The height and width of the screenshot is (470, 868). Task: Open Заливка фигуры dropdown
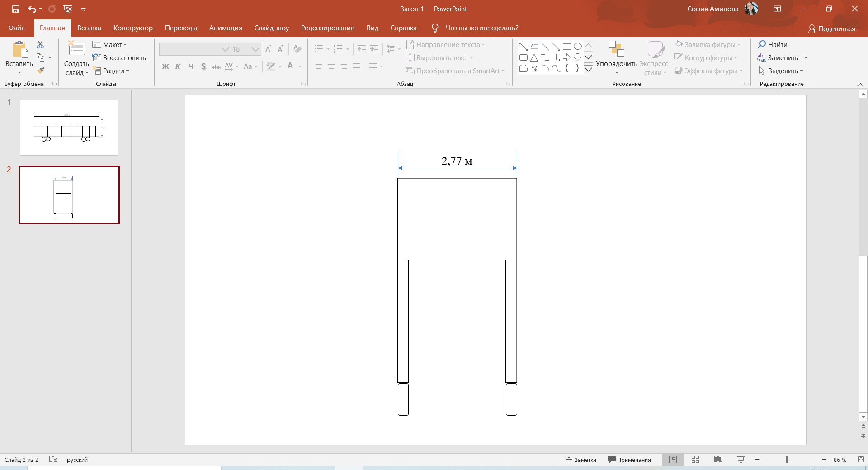708,44
